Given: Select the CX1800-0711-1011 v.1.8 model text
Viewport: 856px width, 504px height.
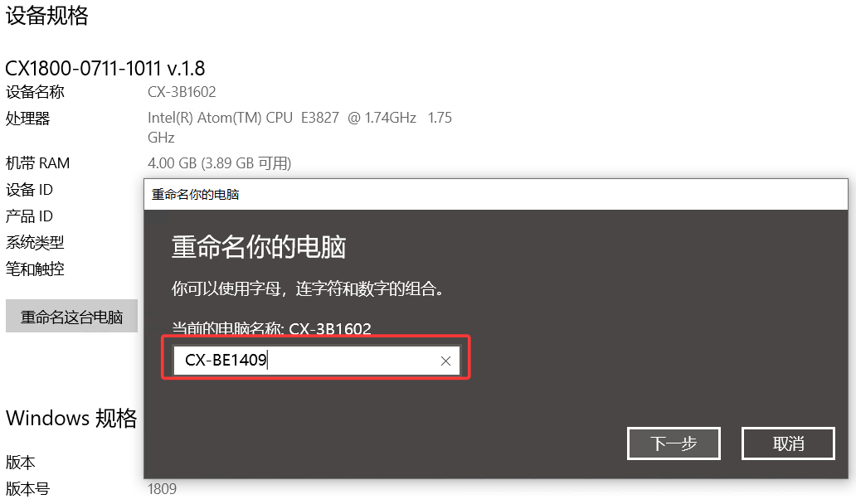Looking at the screenshot, I should (x=105, y=69).
